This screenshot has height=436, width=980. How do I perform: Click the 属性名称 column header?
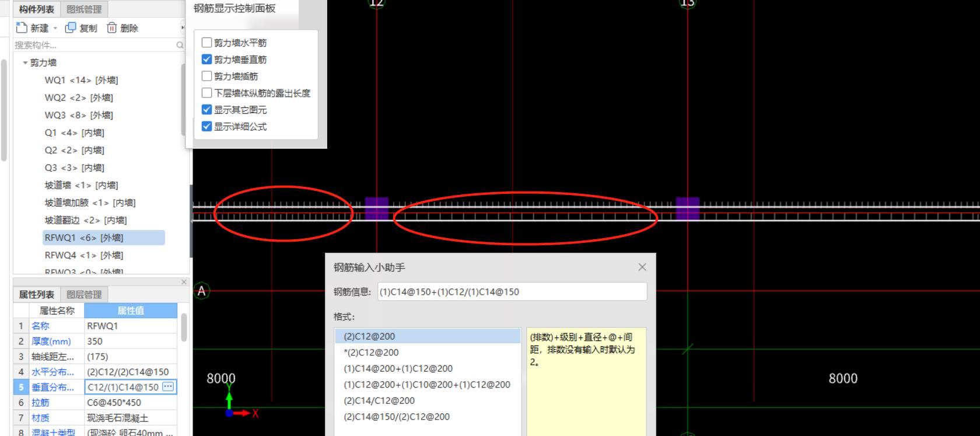pyautogui.click(x=57, y=311)
